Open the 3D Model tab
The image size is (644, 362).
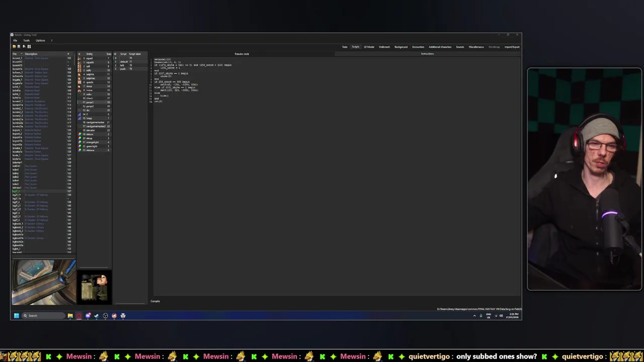[369, 47]
